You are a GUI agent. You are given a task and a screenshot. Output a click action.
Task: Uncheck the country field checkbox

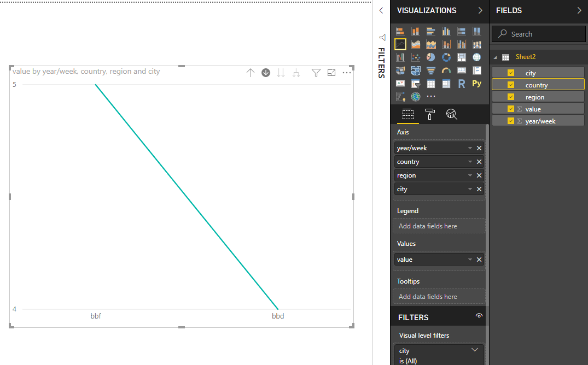[x=511, y=85]
